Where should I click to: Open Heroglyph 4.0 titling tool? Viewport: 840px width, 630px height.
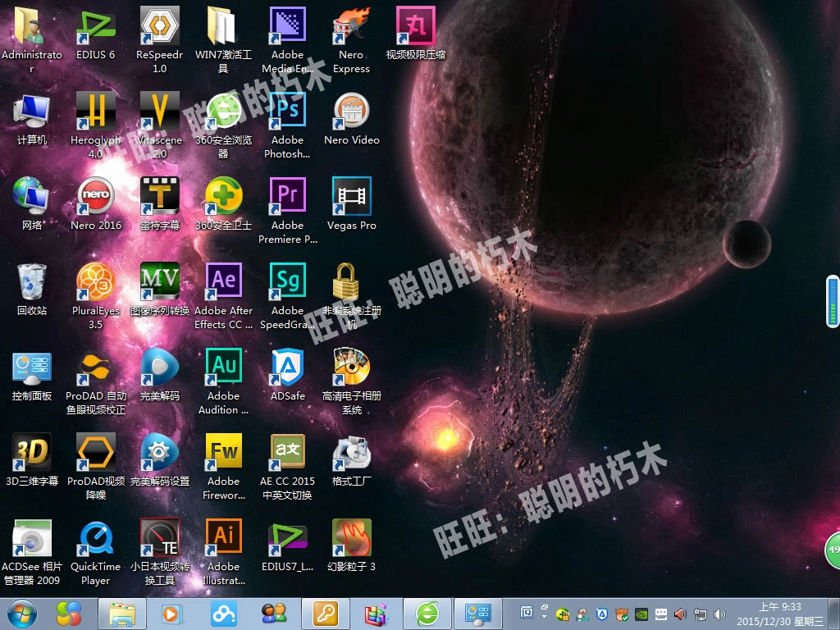click(95, 111)
